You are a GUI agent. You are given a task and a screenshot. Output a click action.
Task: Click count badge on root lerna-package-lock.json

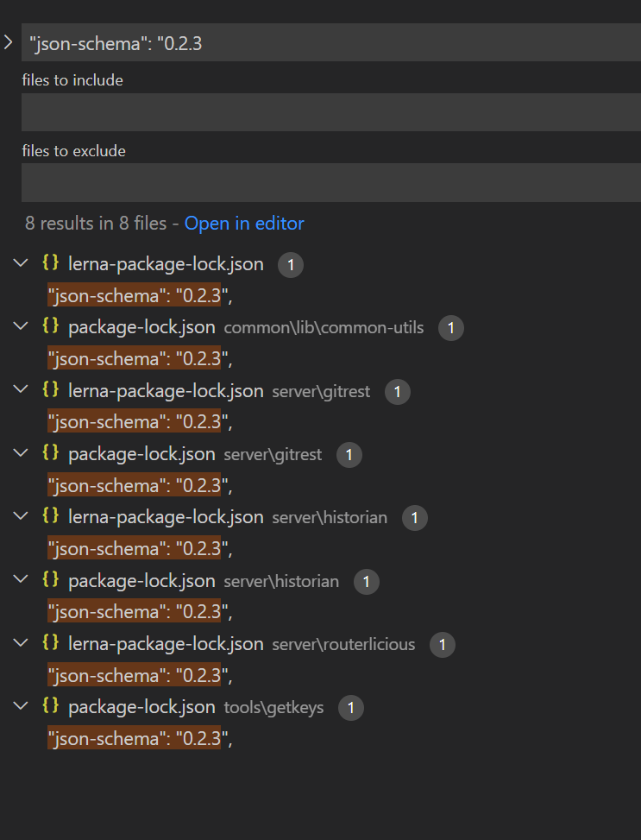click(x=291, y=265)
